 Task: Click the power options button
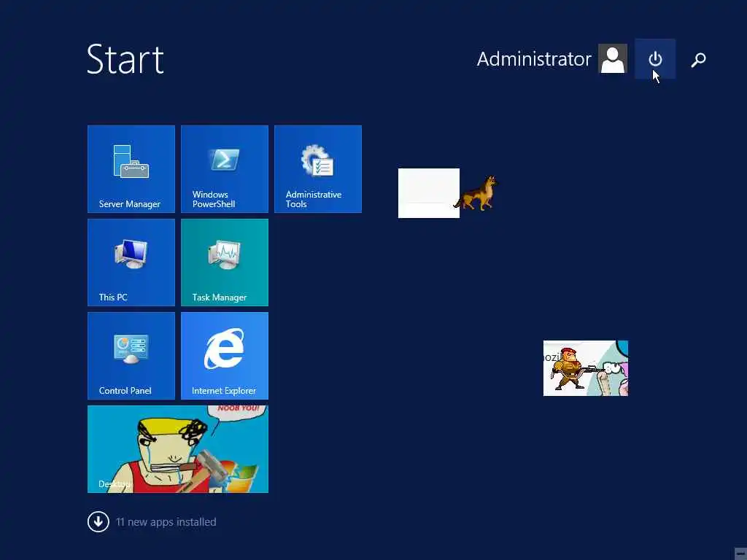(655, 59)
